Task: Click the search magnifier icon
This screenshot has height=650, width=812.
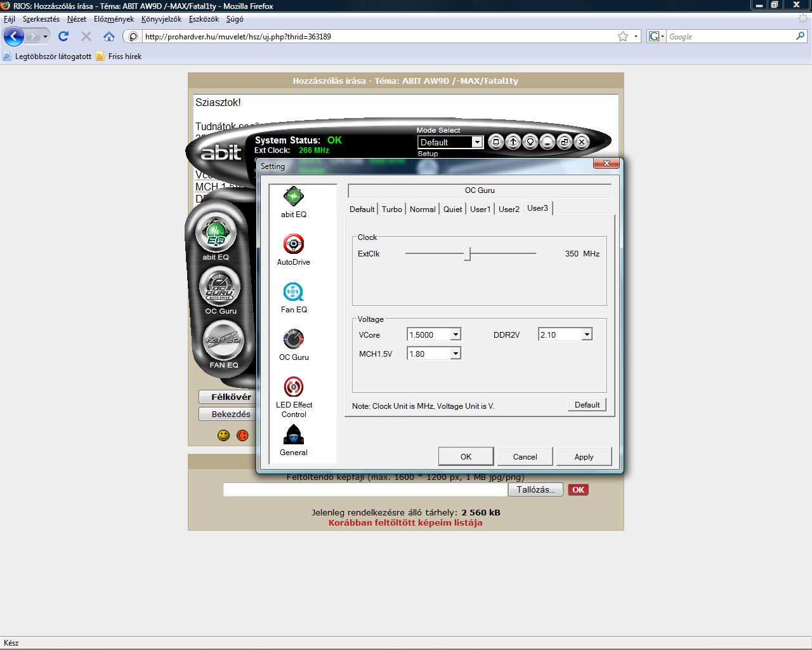Action: tap(800, 36)
